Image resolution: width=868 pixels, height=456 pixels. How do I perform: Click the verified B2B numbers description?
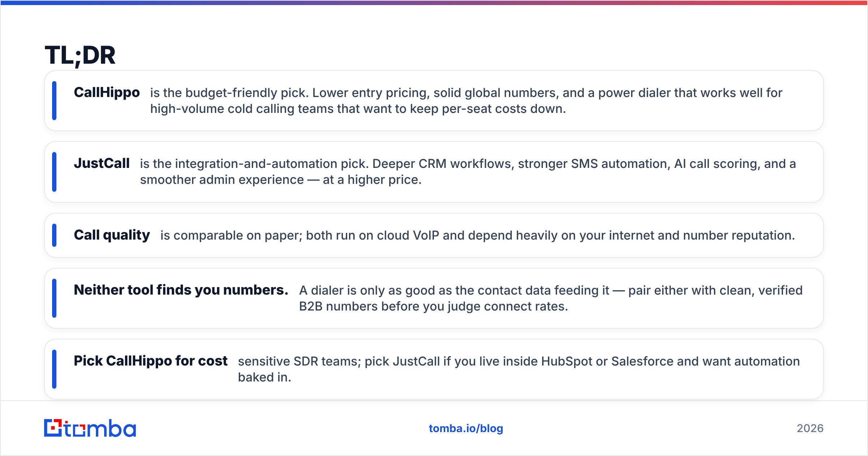551,298
